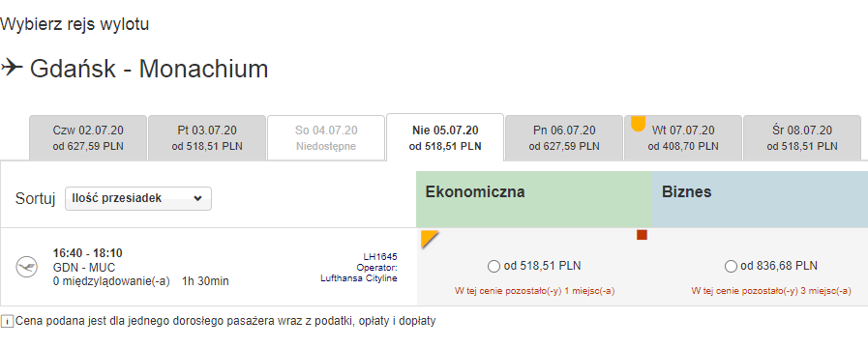Click the red square indicator in Economy cell
The height and width of the screenshot is (348, 868).
(642, 235)
